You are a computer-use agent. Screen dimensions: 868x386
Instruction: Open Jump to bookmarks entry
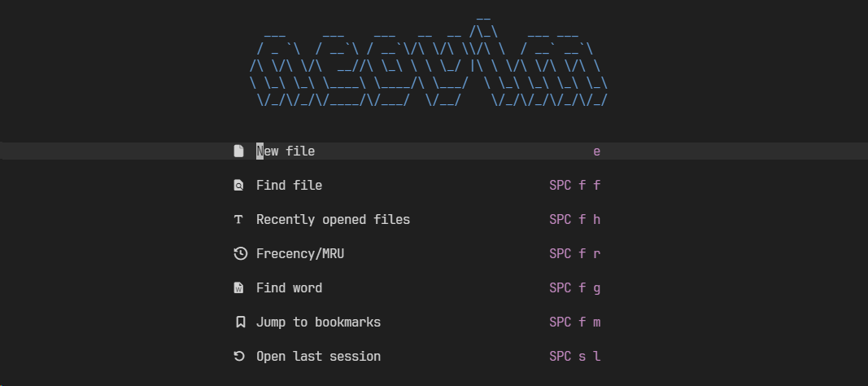[318, 322]
